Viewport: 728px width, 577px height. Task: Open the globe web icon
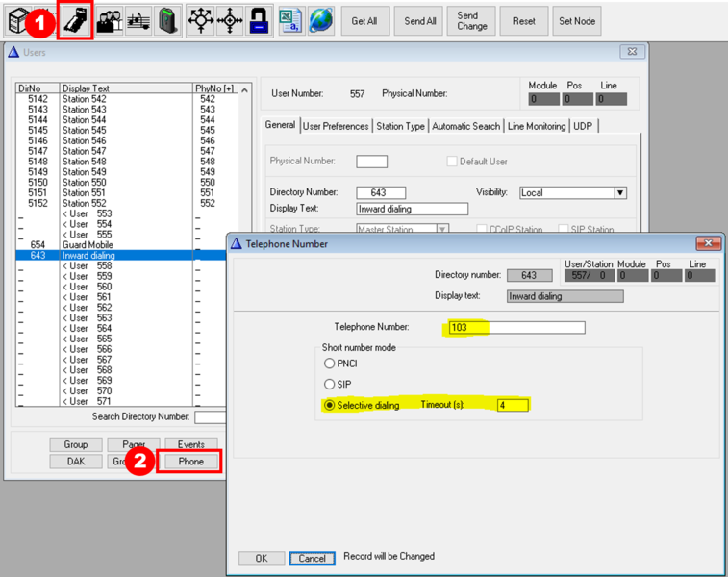click(320, 21)
